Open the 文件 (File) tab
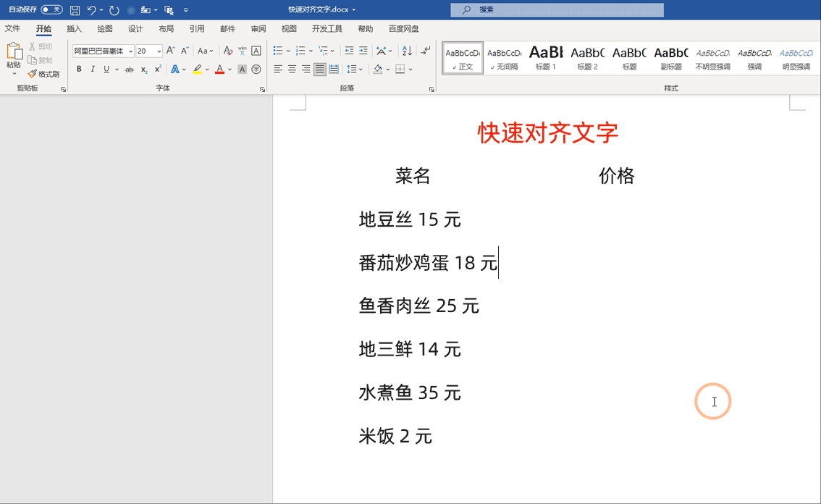This screenshot has width=821, height=504. pos(12,28)
